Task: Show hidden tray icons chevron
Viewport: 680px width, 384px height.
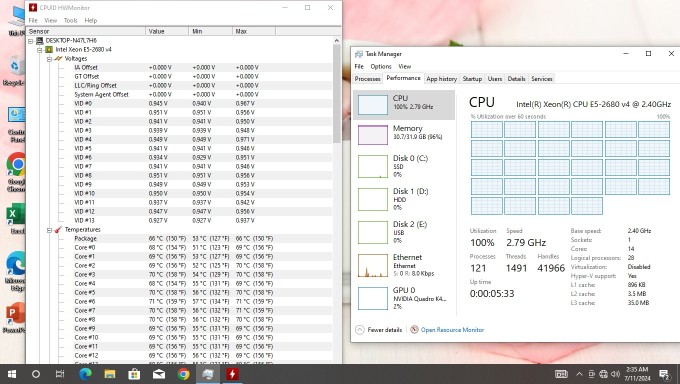Action: pos(579,374)
